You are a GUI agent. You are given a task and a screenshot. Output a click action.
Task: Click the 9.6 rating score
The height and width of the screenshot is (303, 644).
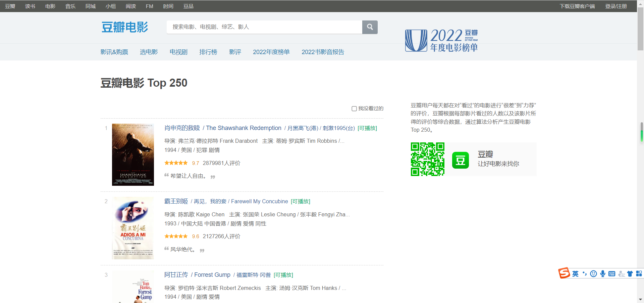[x=196, y=236]
